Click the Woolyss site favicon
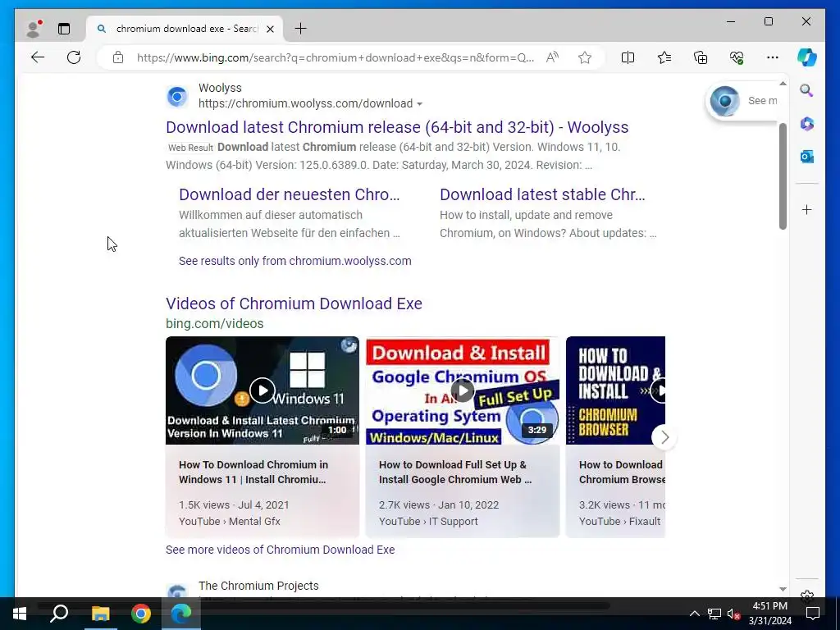Image resolution: width=840 pixels, height=630 pixels. 177,97
